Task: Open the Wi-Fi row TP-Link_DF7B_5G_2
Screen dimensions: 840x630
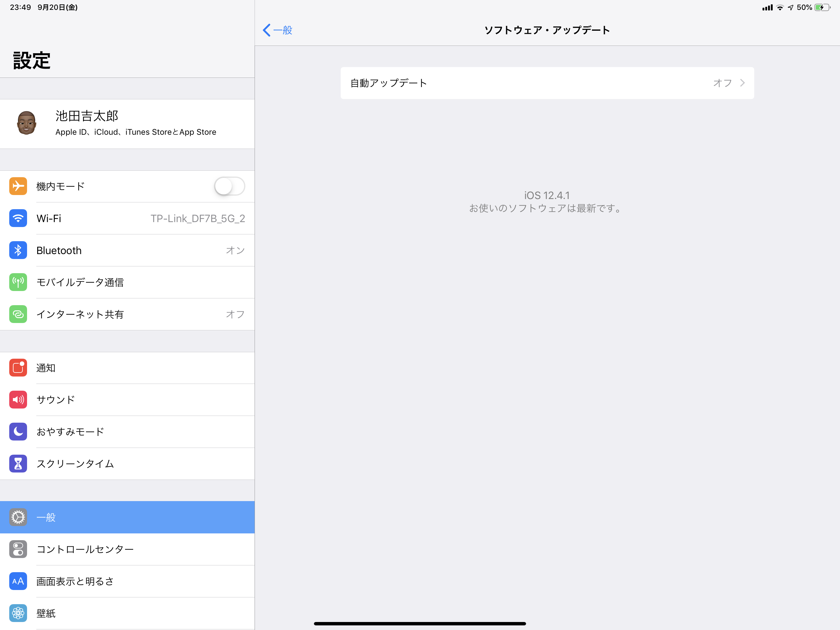Action: pos(127,218)
